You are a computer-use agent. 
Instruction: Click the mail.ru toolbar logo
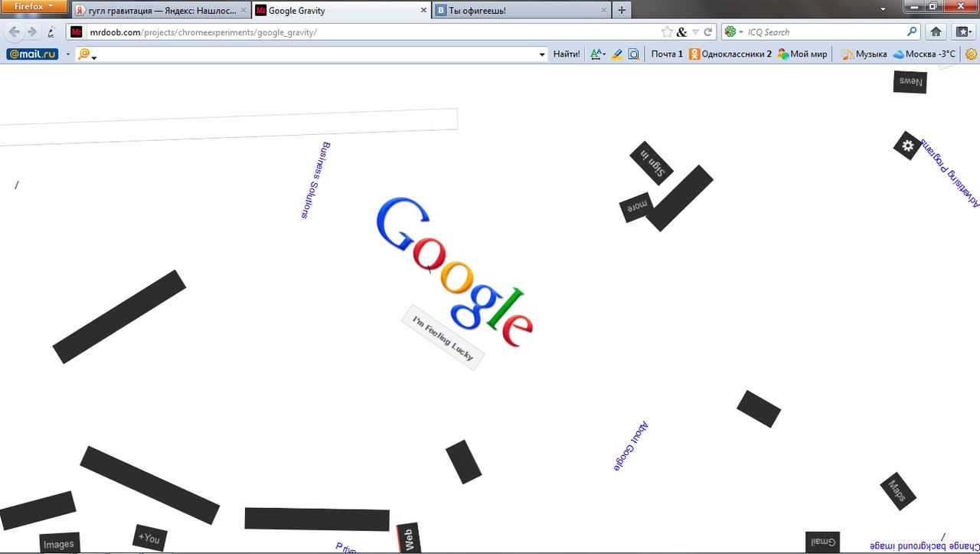coord(32,54)
